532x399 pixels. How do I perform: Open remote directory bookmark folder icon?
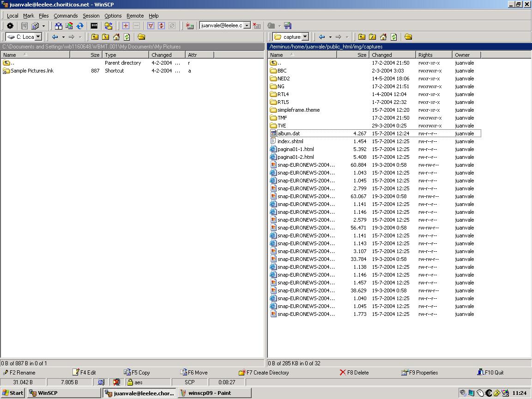pos(409,37)
